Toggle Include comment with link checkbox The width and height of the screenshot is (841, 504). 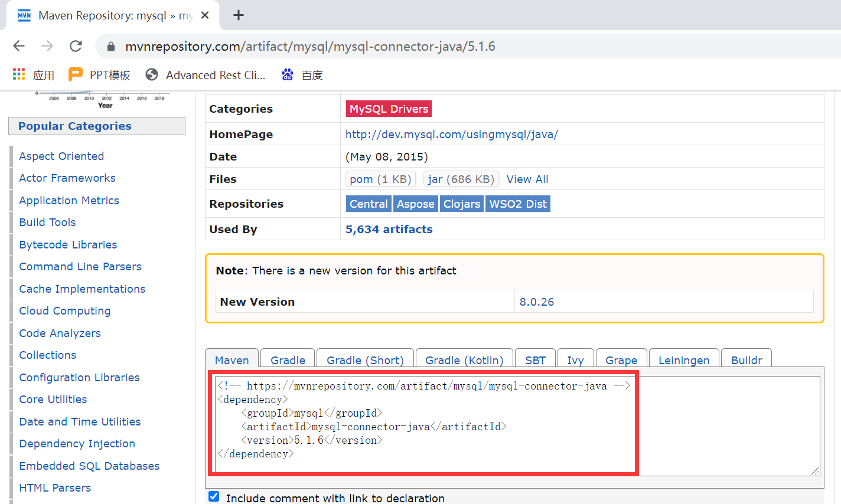(214, 497)
